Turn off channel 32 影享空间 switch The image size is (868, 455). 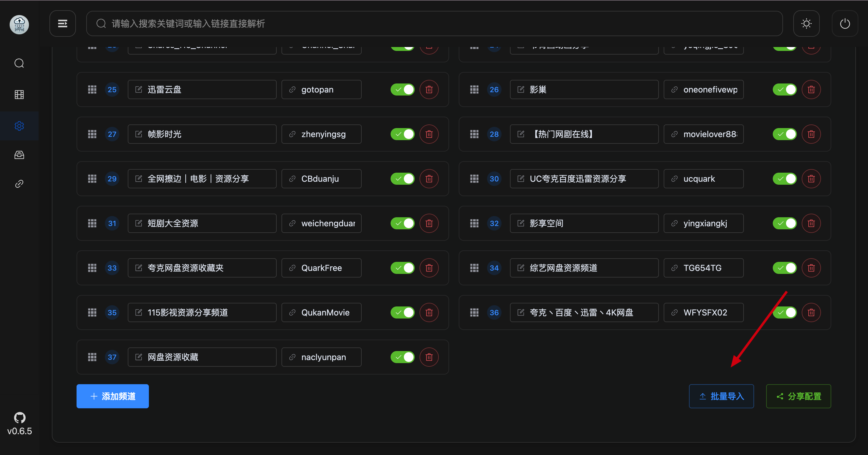point(785,223)
